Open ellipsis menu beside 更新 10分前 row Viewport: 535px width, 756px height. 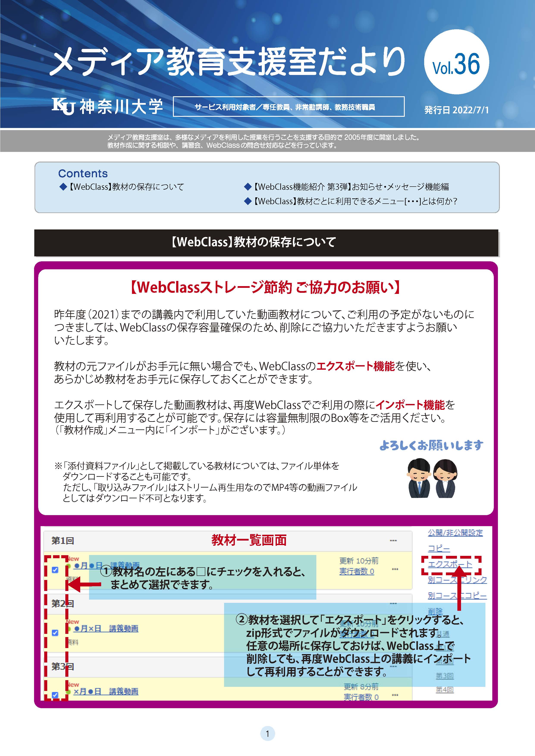[395, 569]
